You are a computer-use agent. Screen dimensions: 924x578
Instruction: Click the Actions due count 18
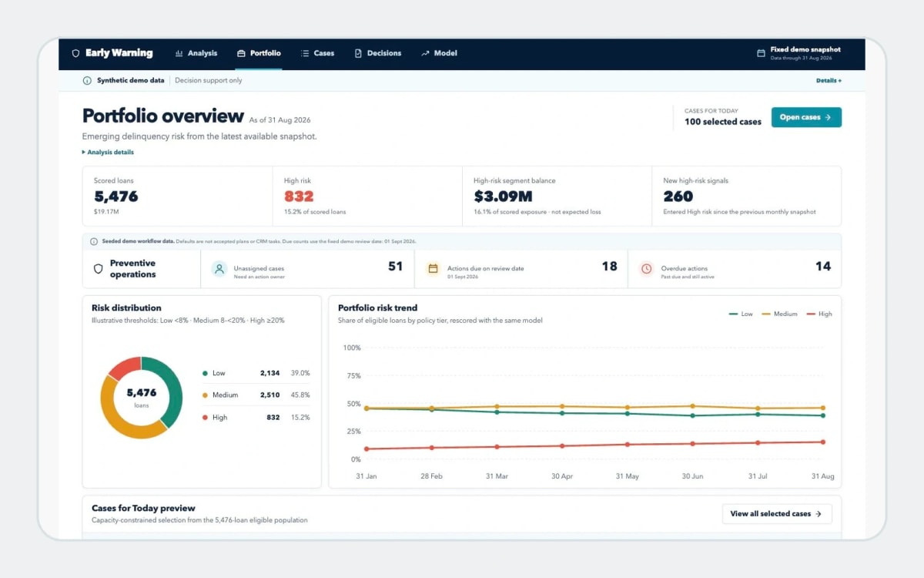pyautogui.click(x=609, y=267)
